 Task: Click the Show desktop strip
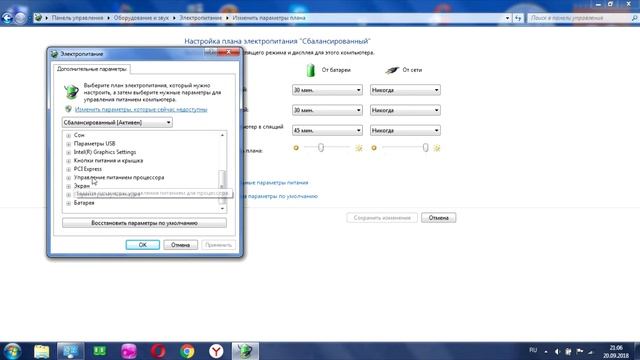tap(637, 351)
